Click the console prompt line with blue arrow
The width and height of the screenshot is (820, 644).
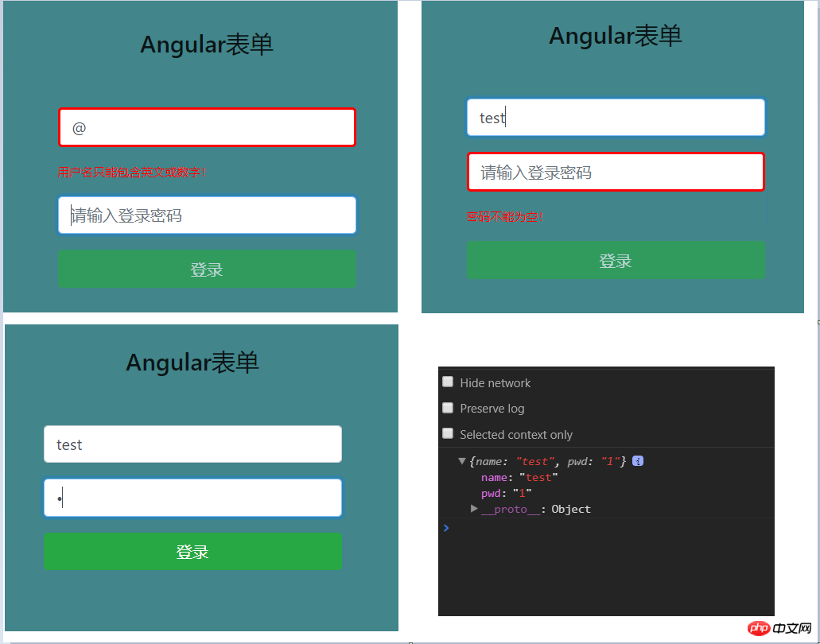point(446,527)
